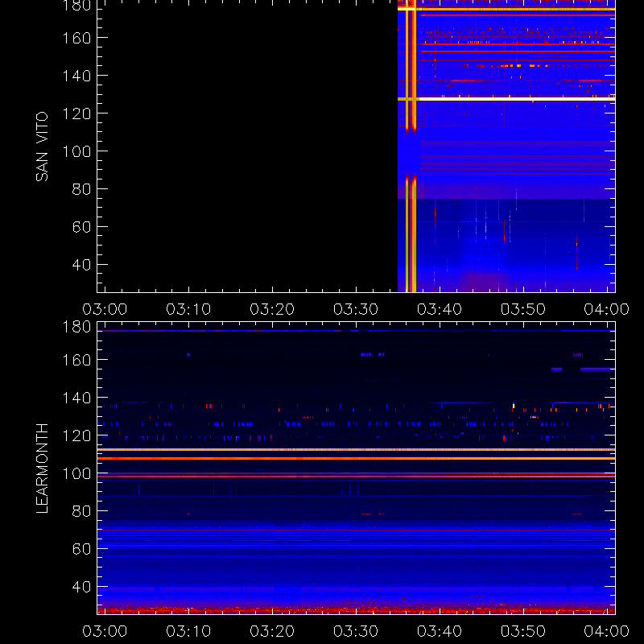The width and height of the screenshot is (644, 644).
Task: Click 03:40 time label under San Vito plot
Action: pyautogui.click(x=440, y=309)
